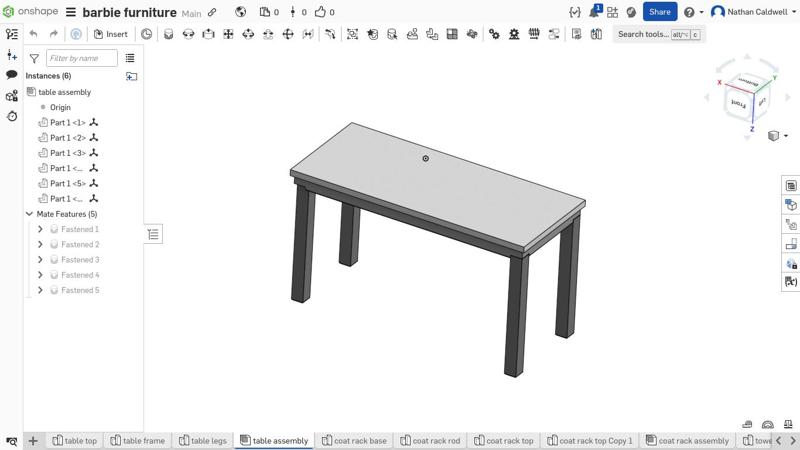Open the coat rack base tab

[354, 440]
